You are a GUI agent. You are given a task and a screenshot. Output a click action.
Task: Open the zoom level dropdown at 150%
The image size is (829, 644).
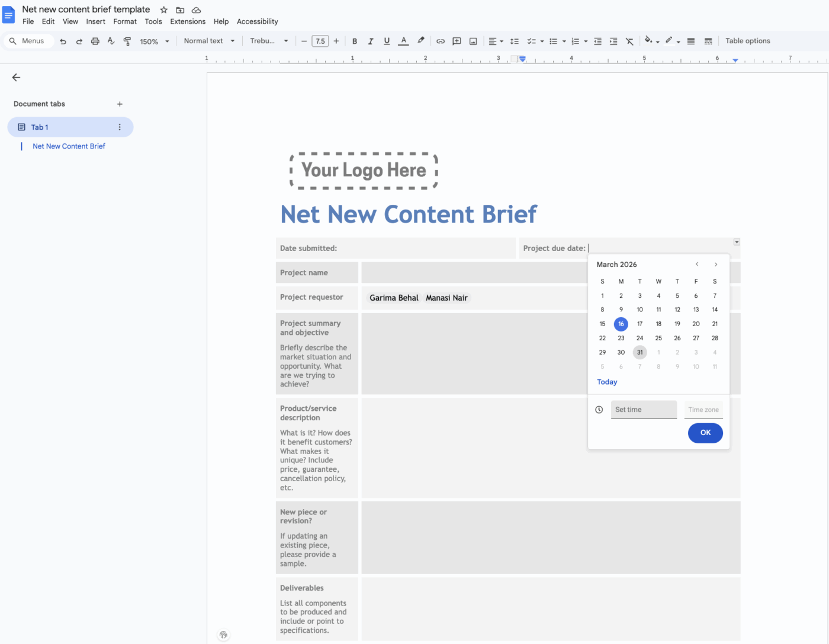pos(155,41)
